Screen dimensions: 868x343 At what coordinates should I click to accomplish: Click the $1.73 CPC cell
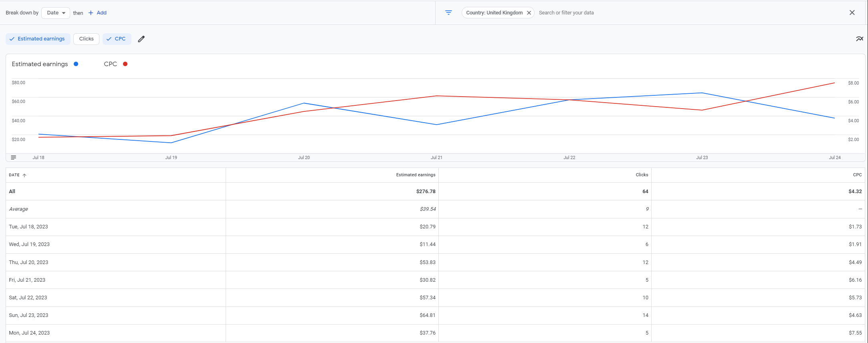[x=855, y=227]
